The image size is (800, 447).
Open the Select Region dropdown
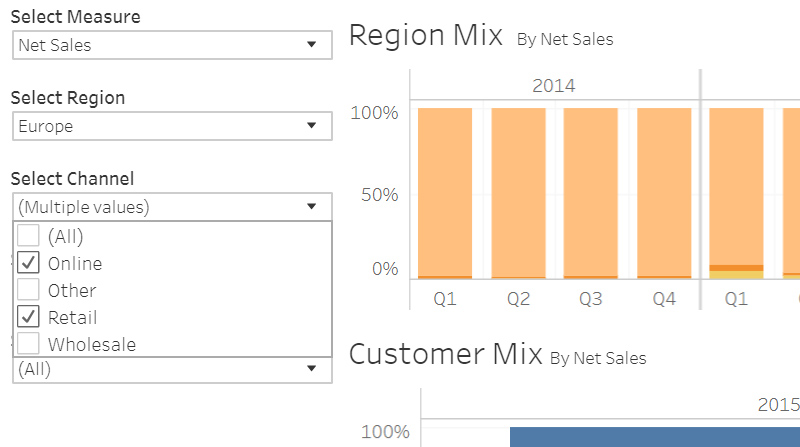172,126
